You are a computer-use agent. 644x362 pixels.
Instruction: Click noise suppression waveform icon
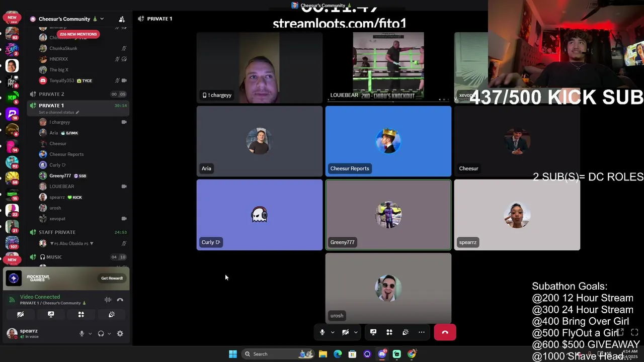pos(108,300)
